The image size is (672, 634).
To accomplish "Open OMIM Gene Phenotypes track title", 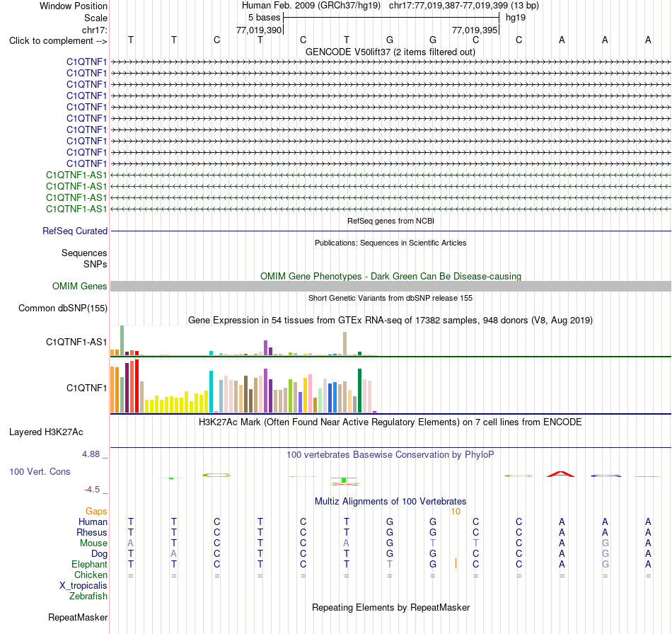I will coord(390,277).
